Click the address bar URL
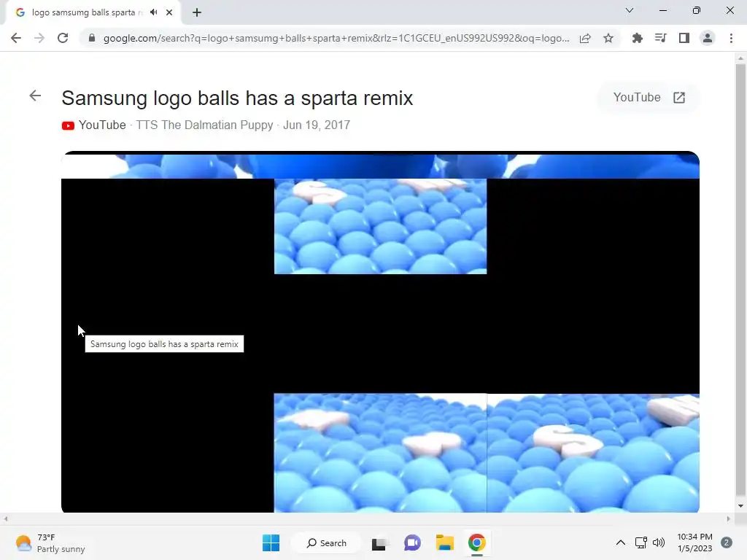Viewport: 747px width, 560px height. coord(336,38)
